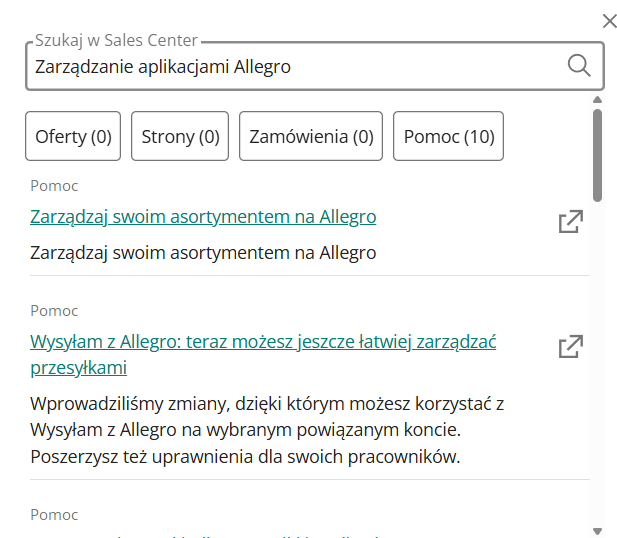
Task: Select the Strony (0) filter
Action: 180,137
